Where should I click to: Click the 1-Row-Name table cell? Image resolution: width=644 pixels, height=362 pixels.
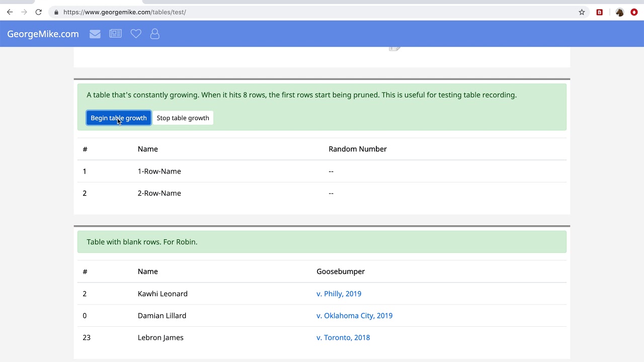pos(159,171)
